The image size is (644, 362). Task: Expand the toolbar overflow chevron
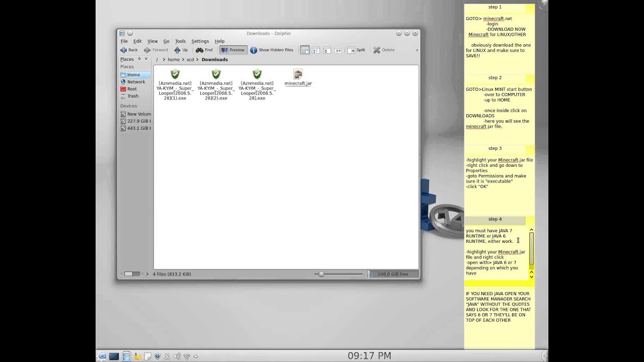(417, 50)
